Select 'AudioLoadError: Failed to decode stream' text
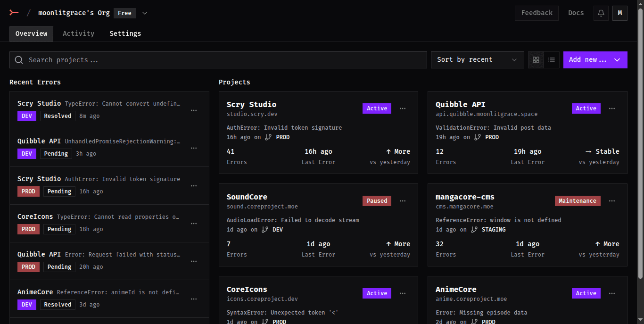The height and width of the screenshot is (324, 644). tap(293, 220)
